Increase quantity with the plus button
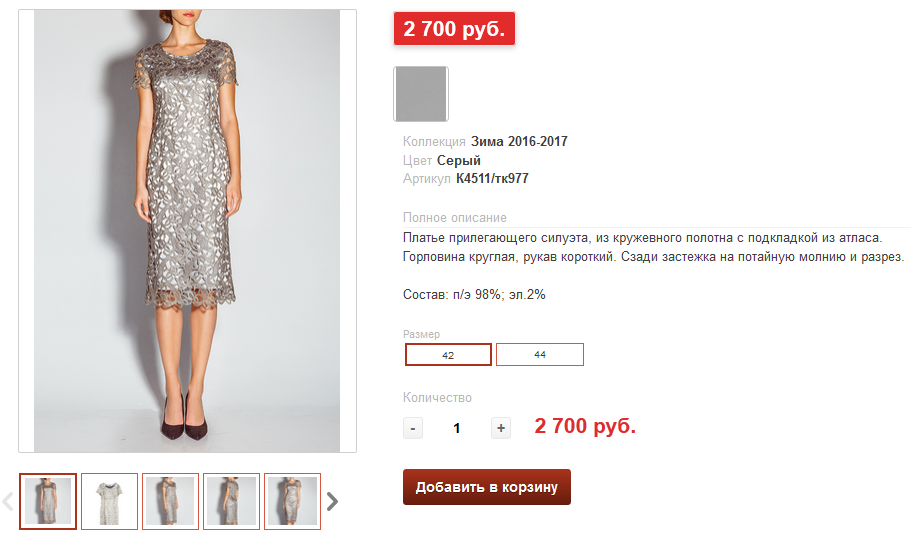 [501, 428]
